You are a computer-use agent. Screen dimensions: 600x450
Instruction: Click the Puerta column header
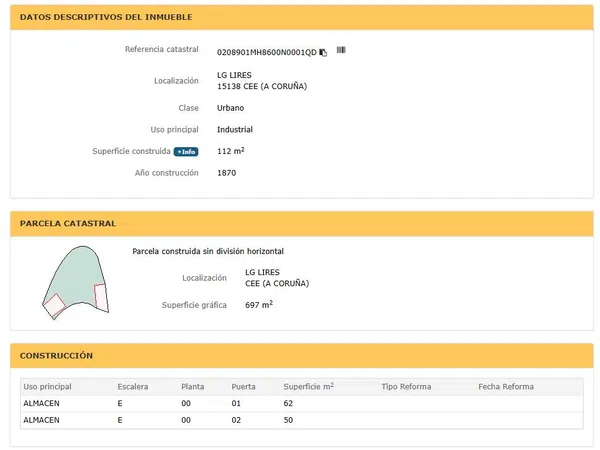tap(243, 386)
